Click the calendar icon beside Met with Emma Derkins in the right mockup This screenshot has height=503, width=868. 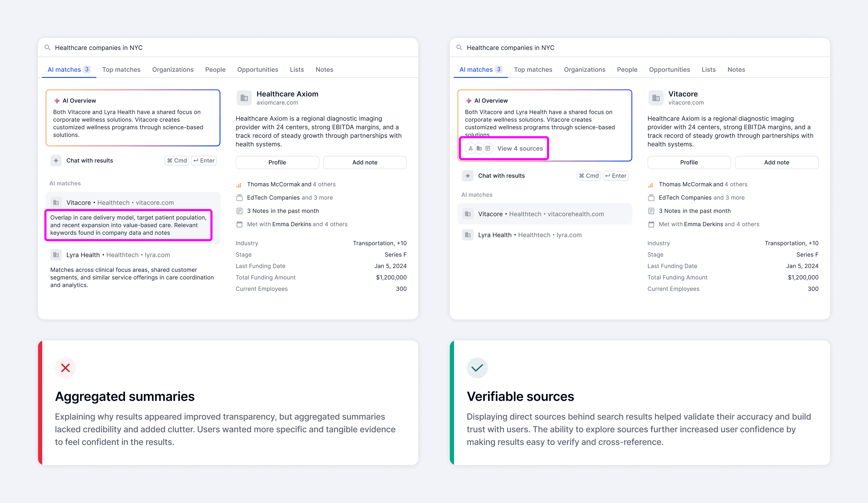click(x=651, y=224)
